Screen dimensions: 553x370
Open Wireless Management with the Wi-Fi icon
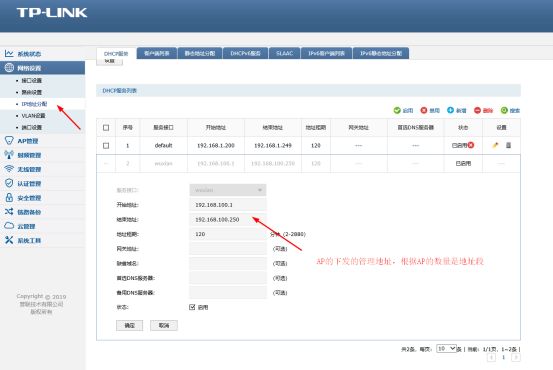pos(23,169)
